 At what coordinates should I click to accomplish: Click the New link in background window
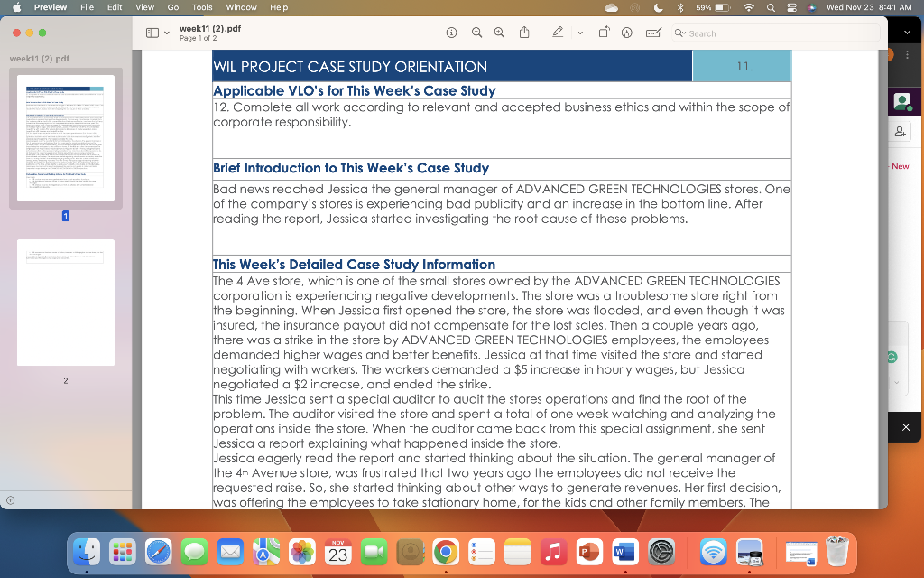[x=900, y=166]
